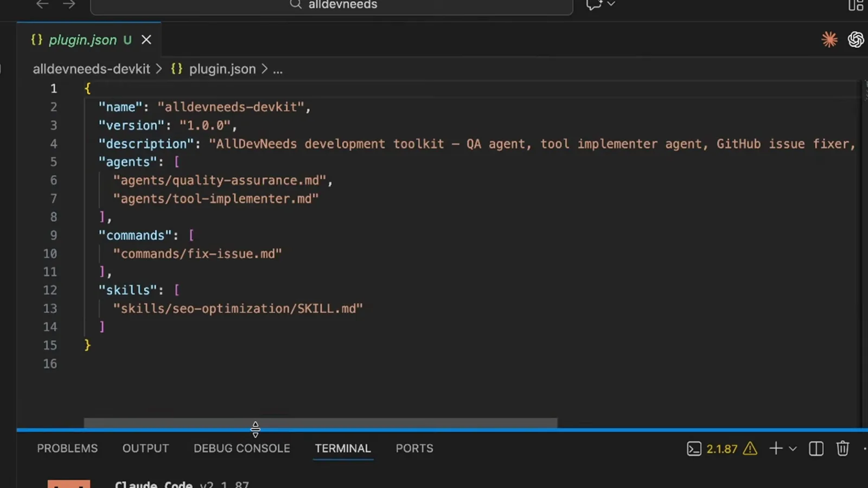This screenshot has height=488, width=868.
Task: Click the "commands" key on line 9
Action: pyautogui.click(x=135, y=235)
